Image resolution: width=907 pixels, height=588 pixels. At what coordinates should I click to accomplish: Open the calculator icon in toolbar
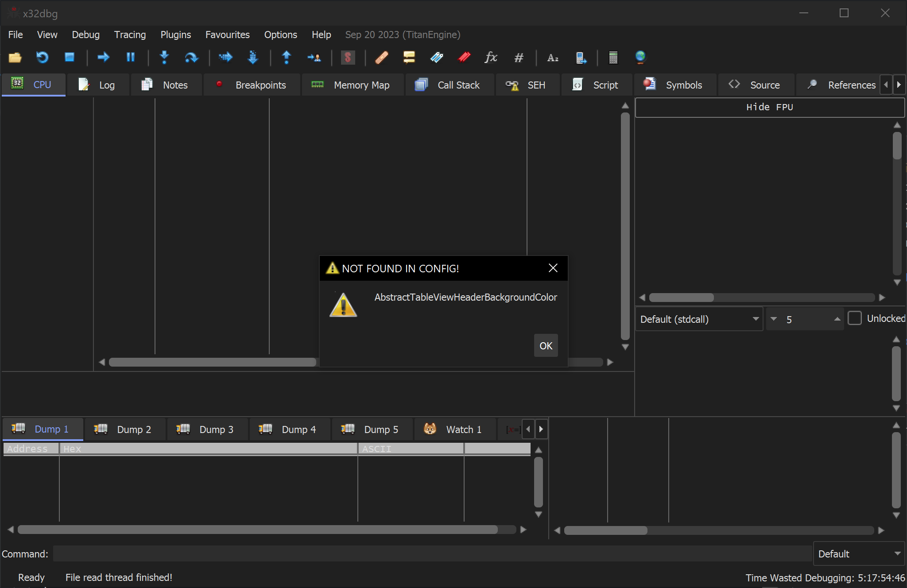coord(613,58)
